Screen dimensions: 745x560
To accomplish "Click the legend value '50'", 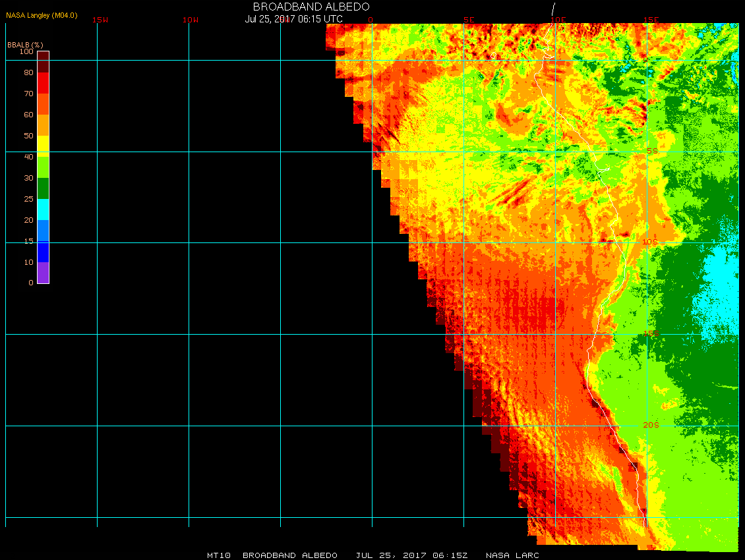I will coord(28,136).
